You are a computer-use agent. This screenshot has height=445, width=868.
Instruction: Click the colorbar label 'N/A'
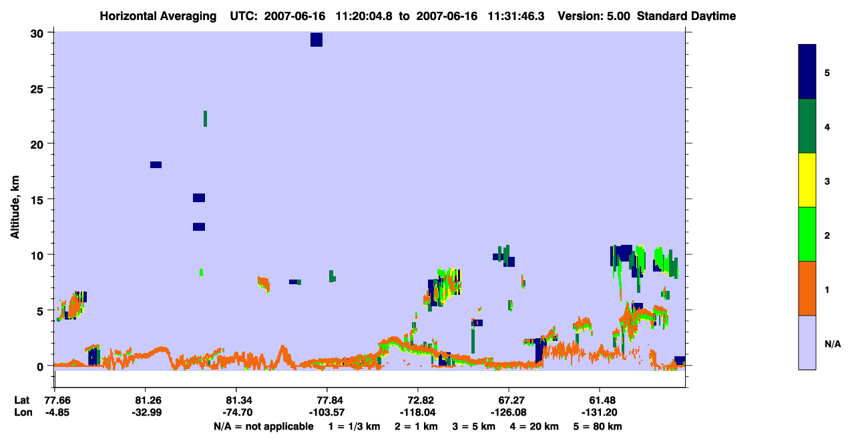pos(832,344)
